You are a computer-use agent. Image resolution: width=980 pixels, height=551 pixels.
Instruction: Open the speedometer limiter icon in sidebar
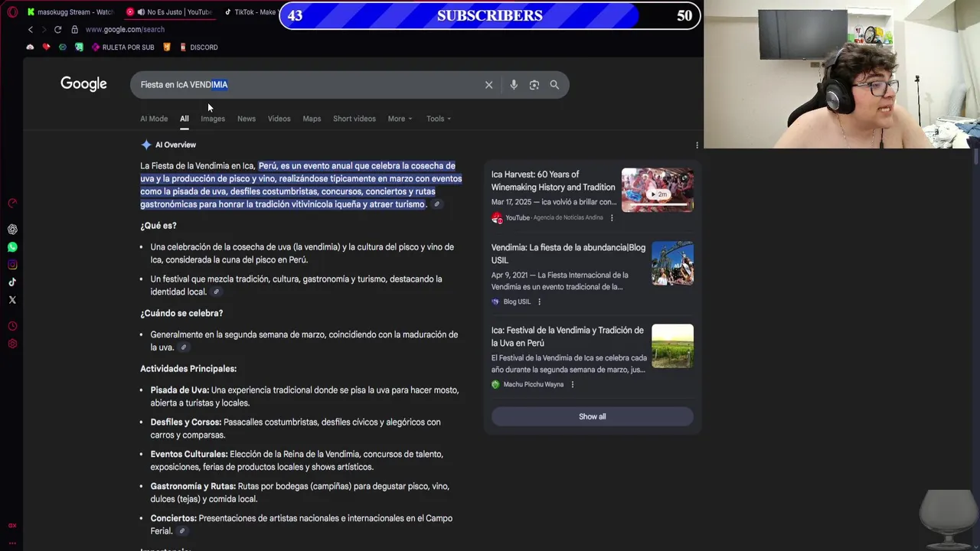click(12, 203)
